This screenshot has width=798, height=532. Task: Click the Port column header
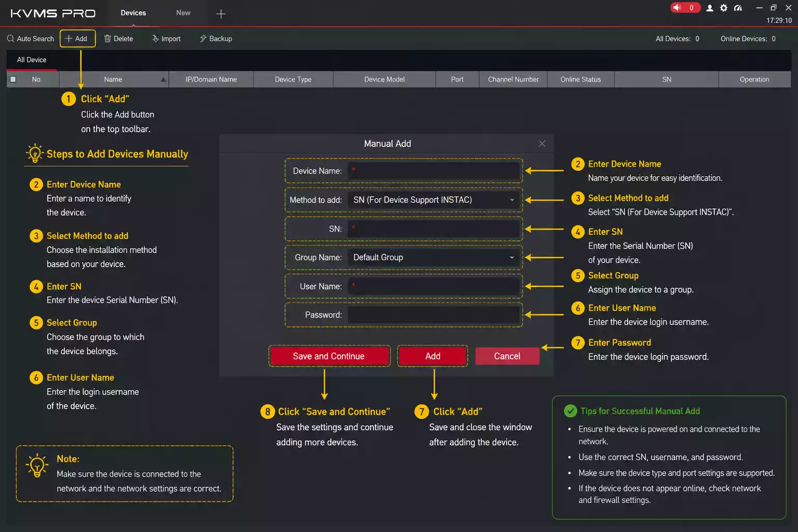click(457, 79)
